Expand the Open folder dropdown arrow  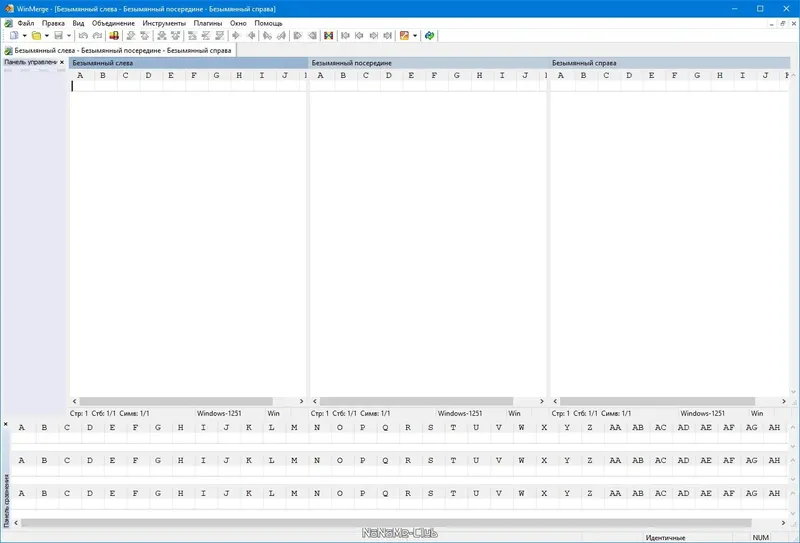click(46, 36)
